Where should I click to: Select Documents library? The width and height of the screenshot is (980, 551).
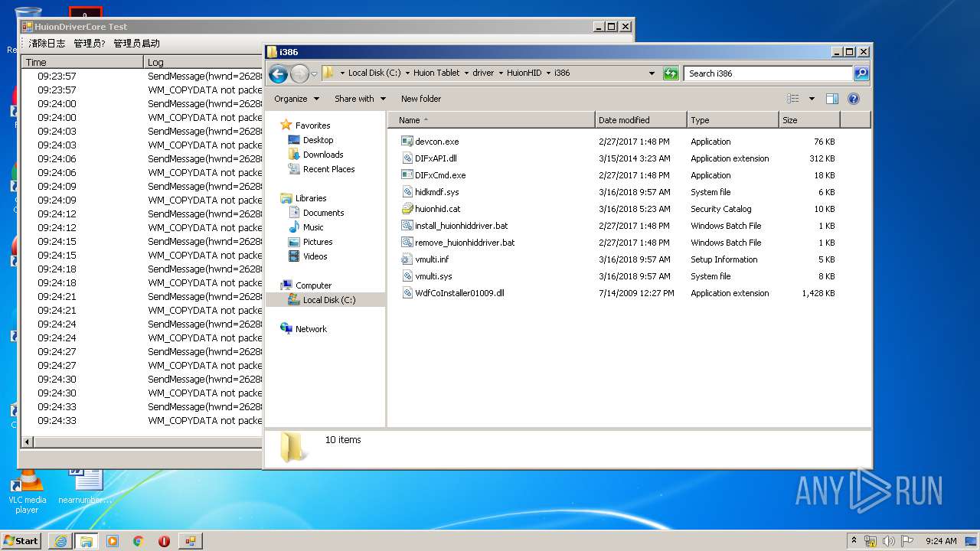click(323, 213)
